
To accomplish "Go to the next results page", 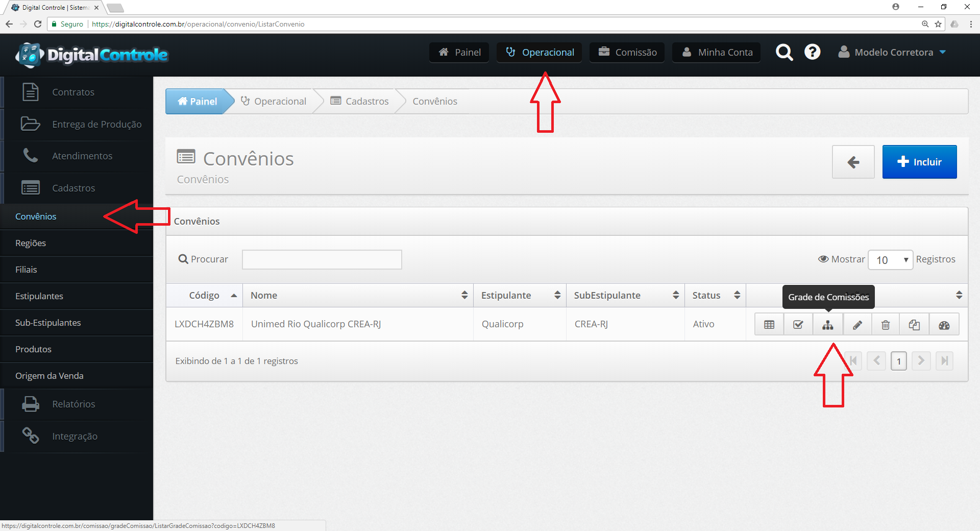I will pos(921,361).
